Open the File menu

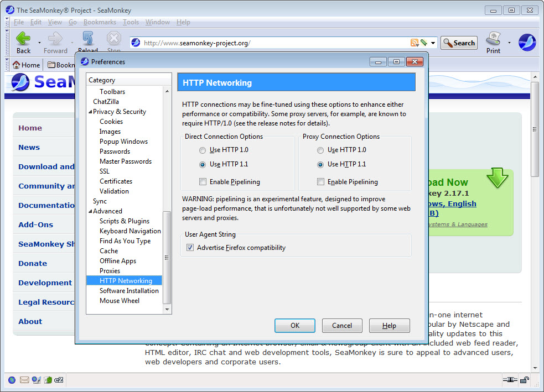[19, 22]
